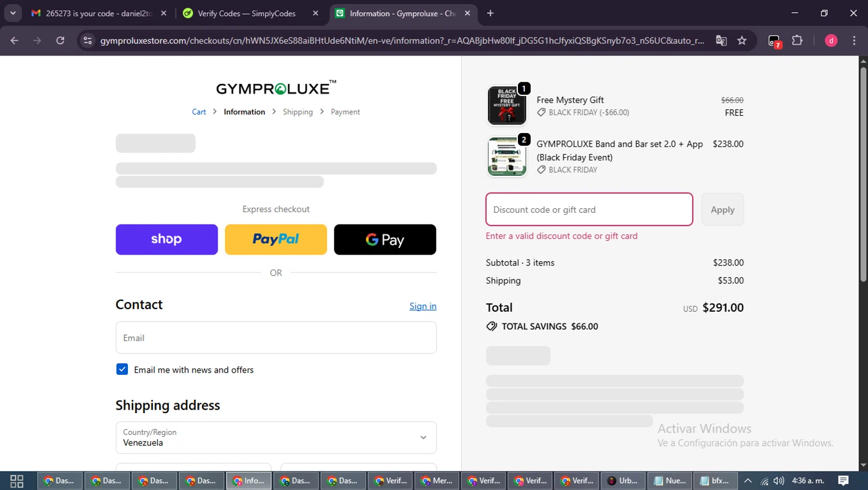
Task: Click the BLACK FRIDAY (-$66.00) discount tag icon
Action: (541, 112)
